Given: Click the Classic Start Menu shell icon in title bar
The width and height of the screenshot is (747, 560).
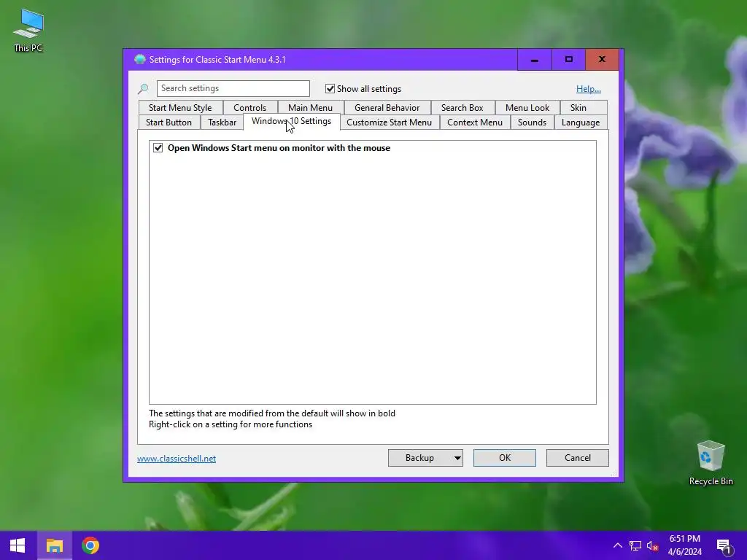Looking at the screenshot, I should pos(139,60).
